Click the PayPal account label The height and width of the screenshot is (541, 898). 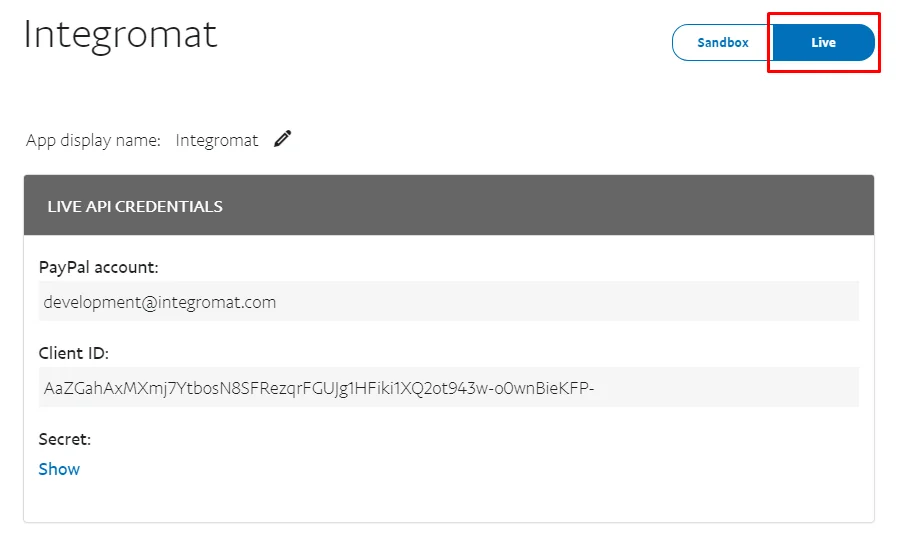[x=99, y=267]
